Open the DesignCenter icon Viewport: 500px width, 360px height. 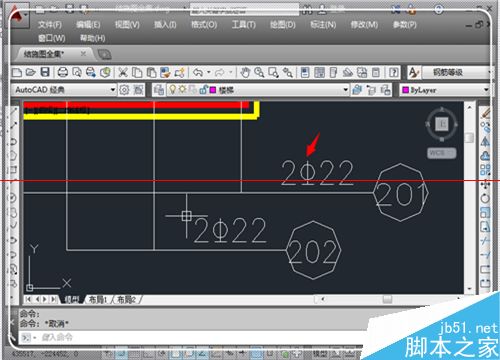[319, 72]
